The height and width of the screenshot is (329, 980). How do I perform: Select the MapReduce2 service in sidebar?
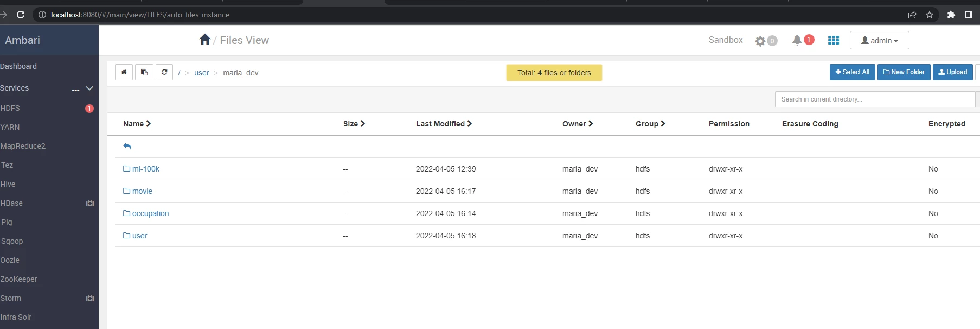coord(23,146)
